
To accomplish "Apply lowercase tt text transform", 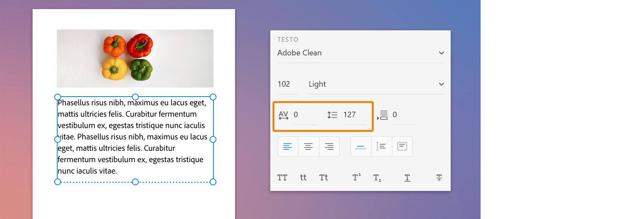I will [303, 178].
